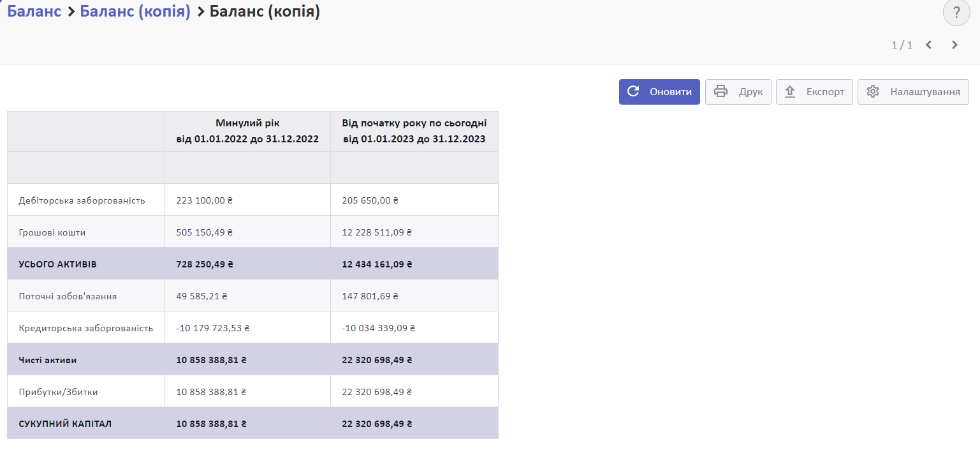This screenshot has width=980, height=464.
Task: Select the СУКУПНИЙ КАПІТАЛ row label
Action: tap(65, 424)
